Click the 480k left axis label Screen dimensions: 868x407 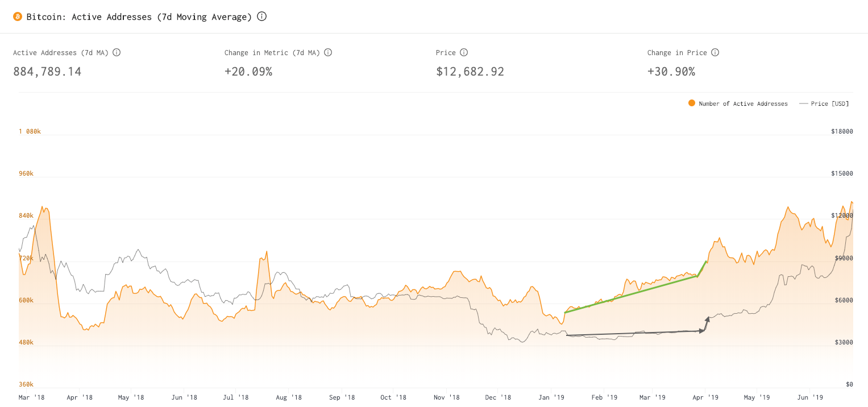pyautogui.click(x=26, y=343)
